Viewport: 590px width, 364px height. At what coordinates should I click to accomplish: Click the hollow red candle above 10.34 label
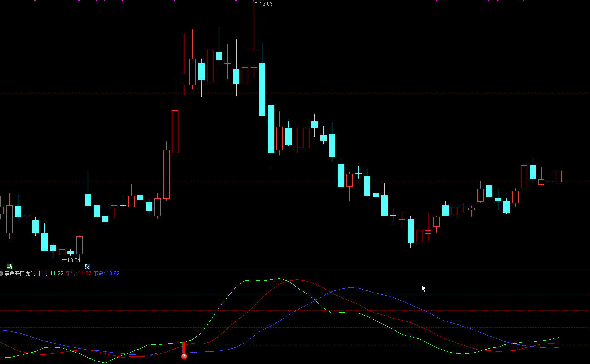[62, 252]
